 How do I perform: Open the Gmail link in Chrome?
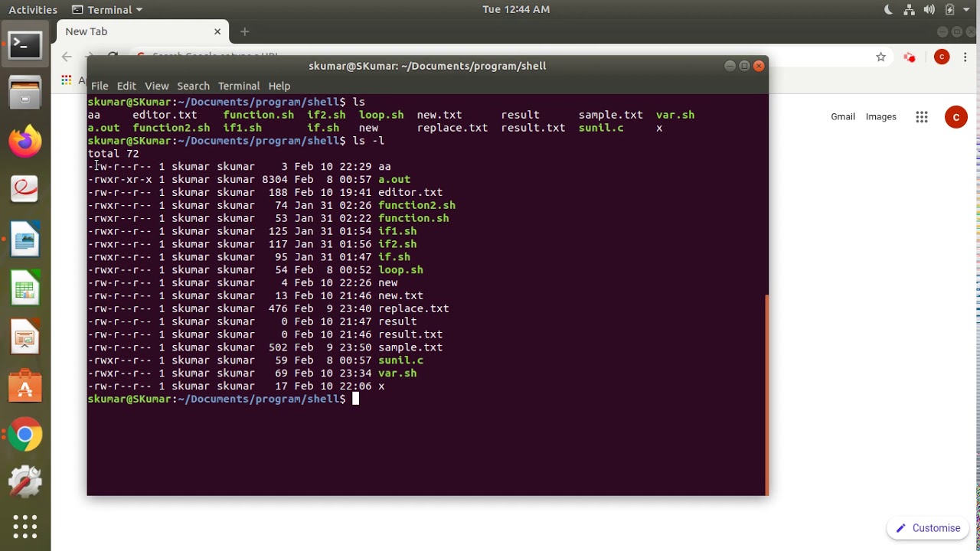point(842,117)
